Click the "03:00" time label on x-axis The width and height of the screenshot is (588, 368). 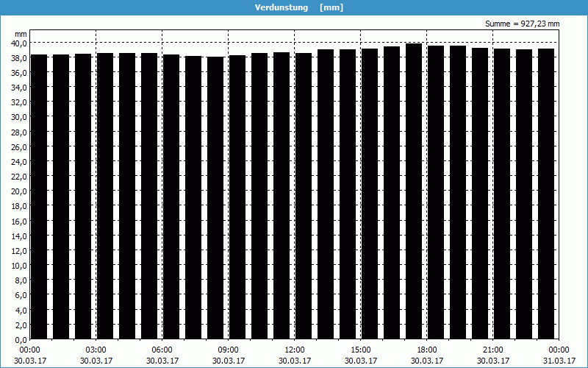(96, 350)
